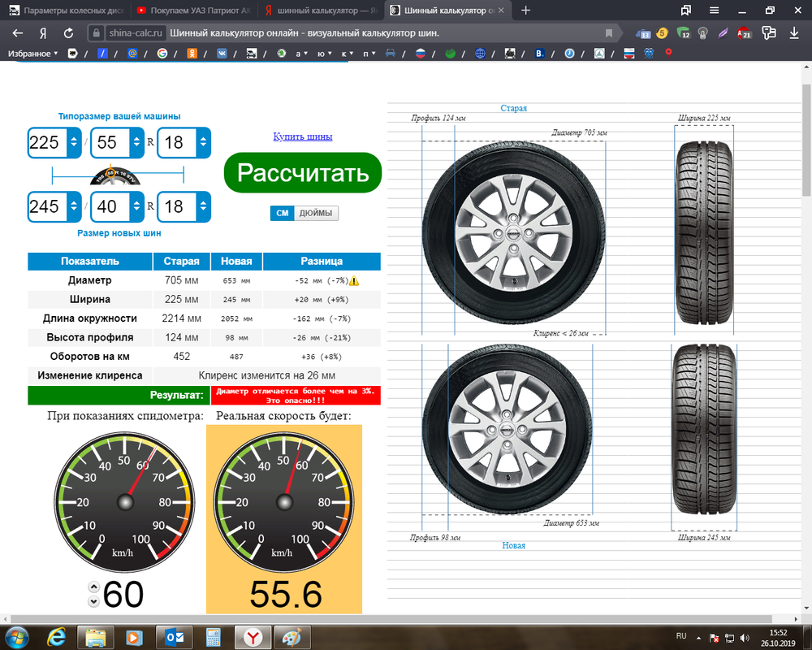Screen dimensions: 812x650
Task: Click the orange coin extension with number 5
Action: (x=662, y=33)
